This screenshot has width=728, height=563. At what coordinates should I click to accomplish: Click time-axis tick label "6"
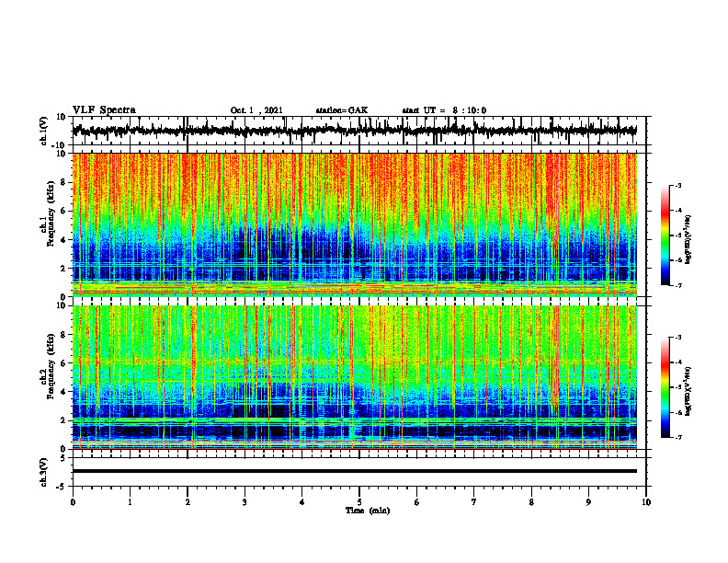tap(417, 502)
